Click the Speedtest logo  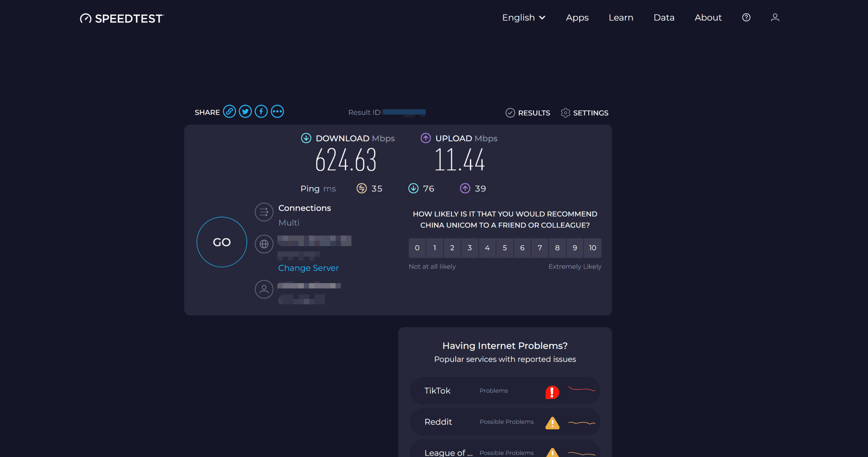[x=122, y=18]
